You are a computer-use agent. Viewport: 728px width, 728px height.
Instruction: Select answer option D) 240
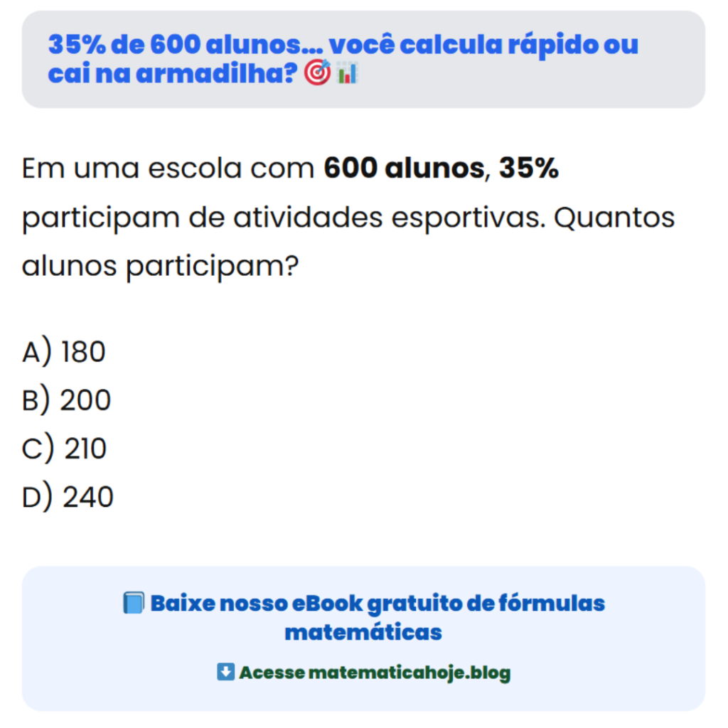pyautogui.click(x=68, y=497)
